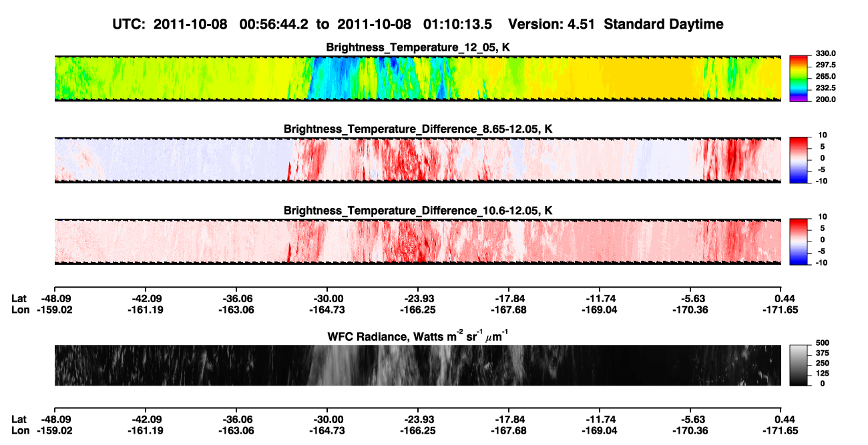Click latitude 0.44 under the 10.6-12.05 panel

click(781, 299)
